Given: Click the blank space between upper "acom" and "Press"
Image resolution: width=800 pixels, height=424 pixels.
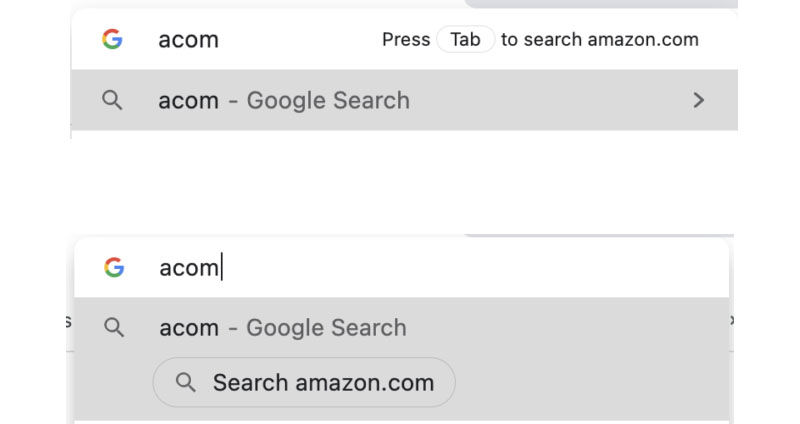Looking at the screenshot, I should pyautogui.click(x=300, y=40).
